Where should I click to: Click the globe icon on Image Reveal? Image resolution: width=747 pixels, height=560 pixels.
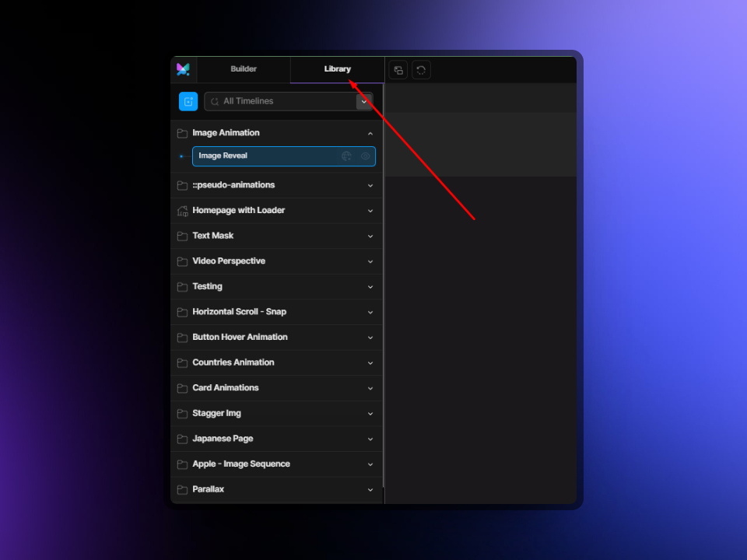[346, 156]
